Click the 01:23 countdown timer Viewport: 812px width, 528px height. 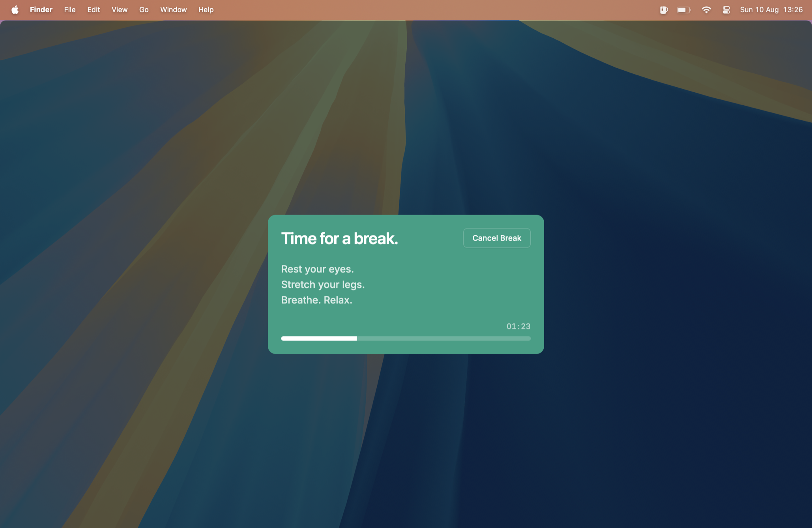tap(518, 326)
